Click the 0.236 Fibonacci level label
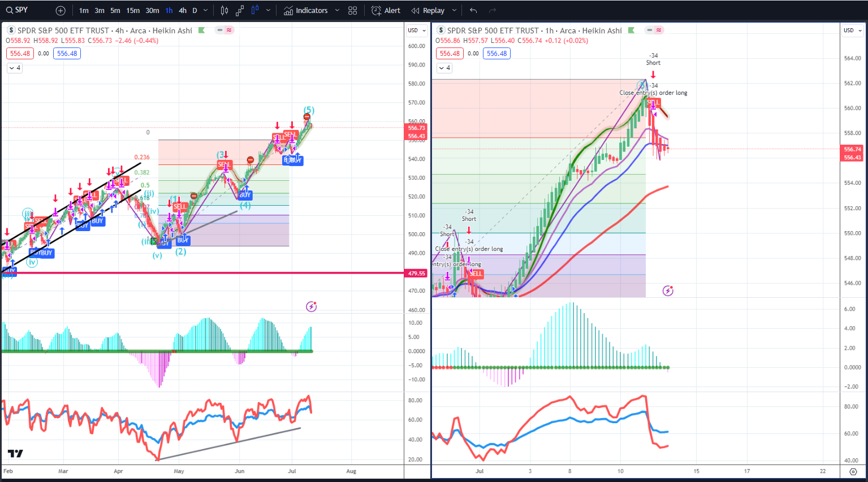The image size is (868, 482). coord(142,158)
